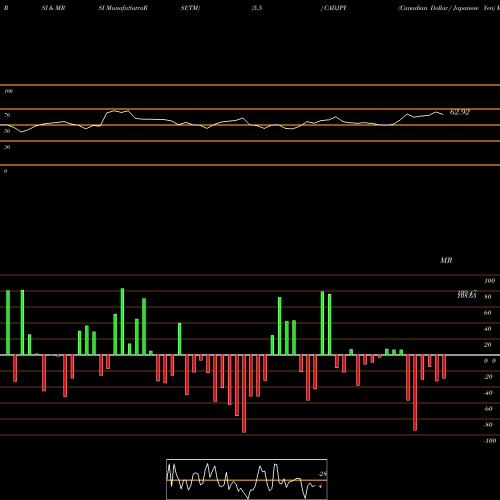Select the CADJPY symbol text in header
This screenshot has width=500, height=500.
click(335, 8)
